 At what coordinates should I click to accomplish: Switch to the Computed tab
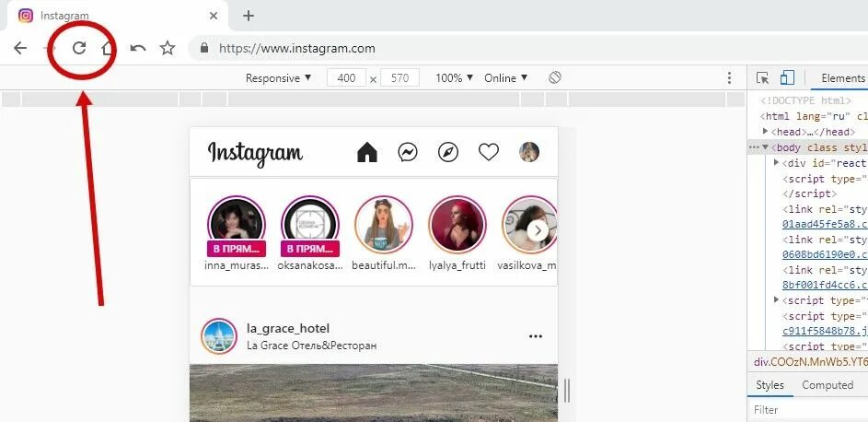tap(827, 385)
